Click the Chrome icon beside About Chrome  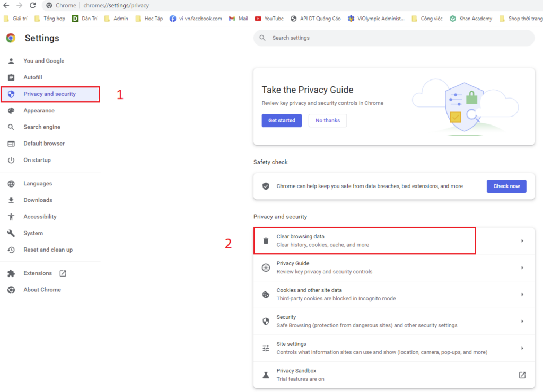click(x=11, y=290)
